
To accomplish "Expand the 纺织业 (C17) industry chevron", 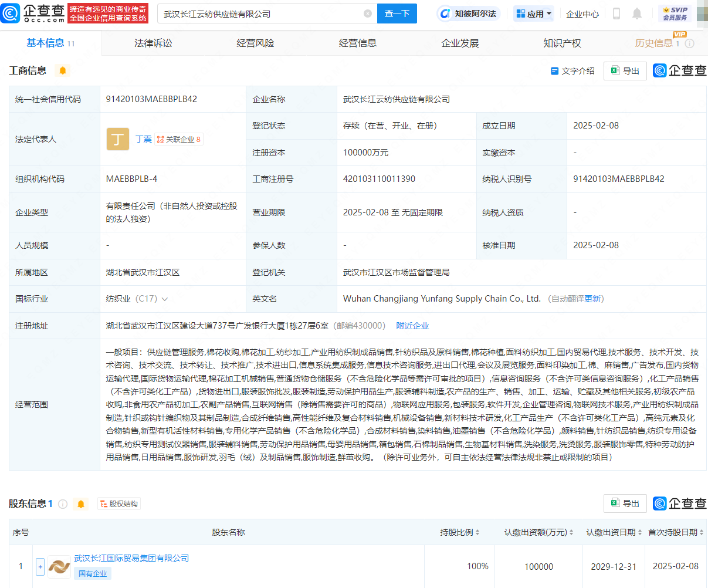I will point(164,298).
